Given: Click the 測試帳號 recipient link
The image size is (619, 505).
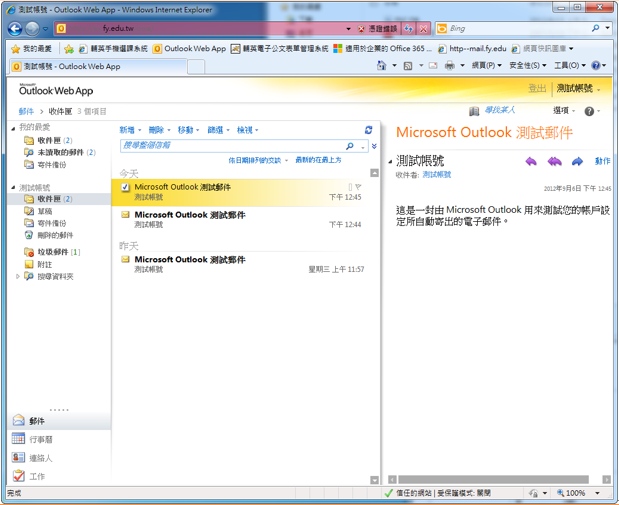Looking at the screenshot, I should [x=436, y=175].
